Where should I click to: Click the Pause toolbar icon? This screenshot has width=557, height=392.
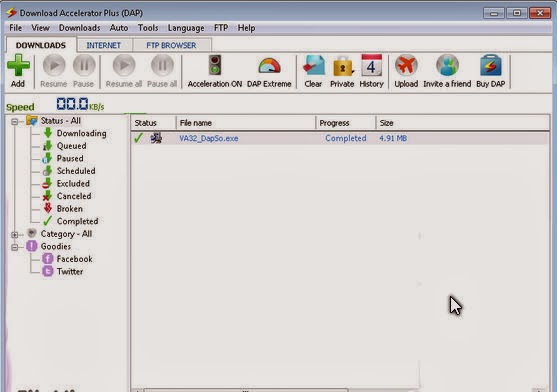tap(84, 65)
